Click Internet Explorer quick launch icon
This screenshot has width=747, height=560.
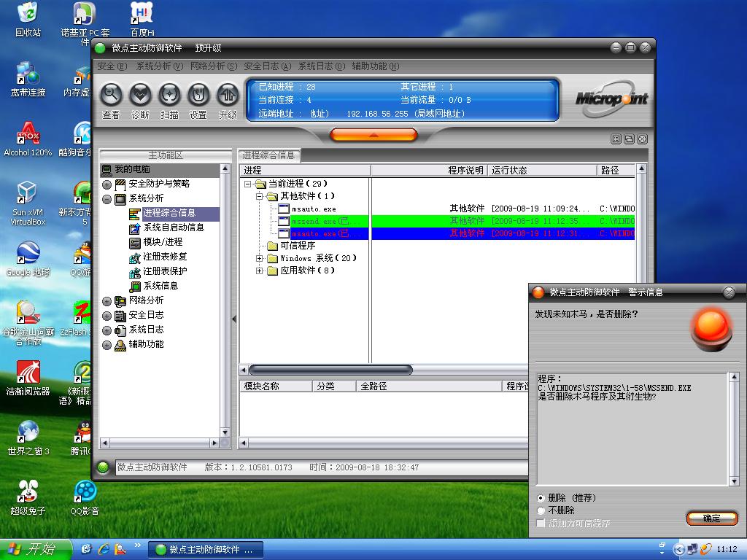(x=104, y=549)
